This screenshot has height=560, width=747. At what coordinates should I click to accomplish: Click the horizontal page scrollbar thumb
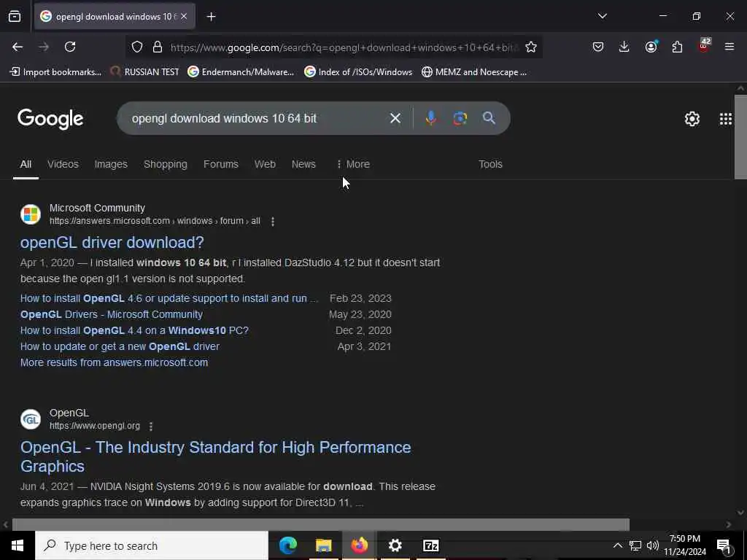pos(321,524)
